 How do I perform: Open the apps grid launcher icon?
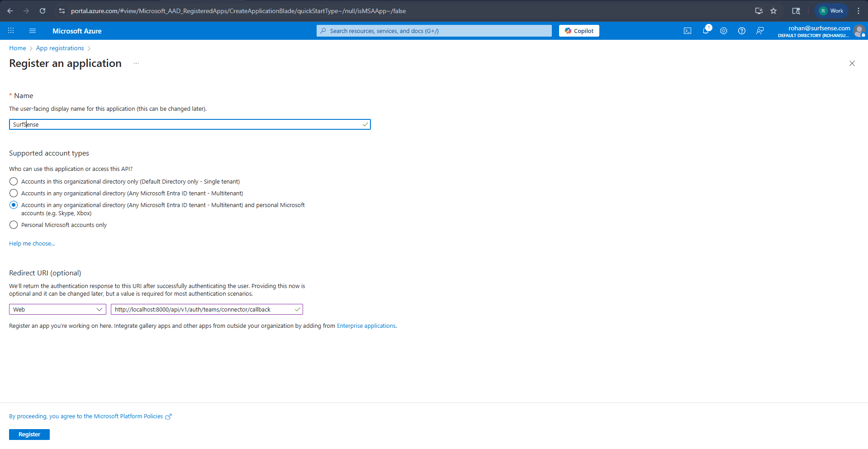click(x=11, y=31)
